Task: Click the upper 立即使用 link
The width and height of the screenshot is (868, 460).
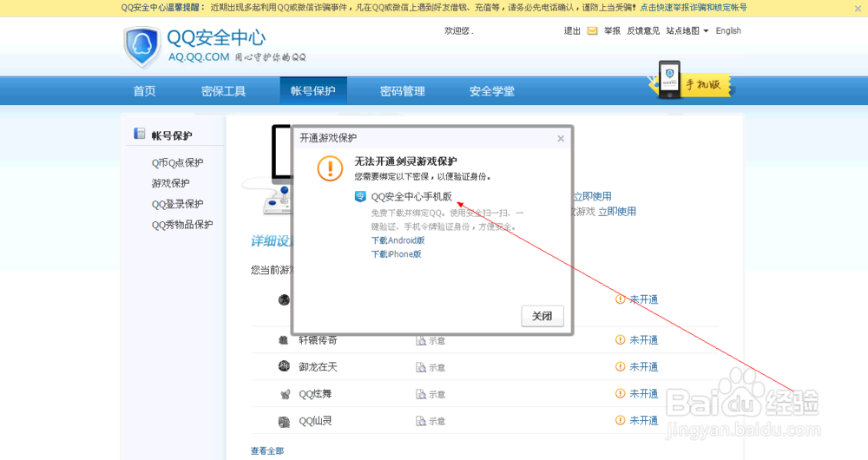Action: [592, 196]
